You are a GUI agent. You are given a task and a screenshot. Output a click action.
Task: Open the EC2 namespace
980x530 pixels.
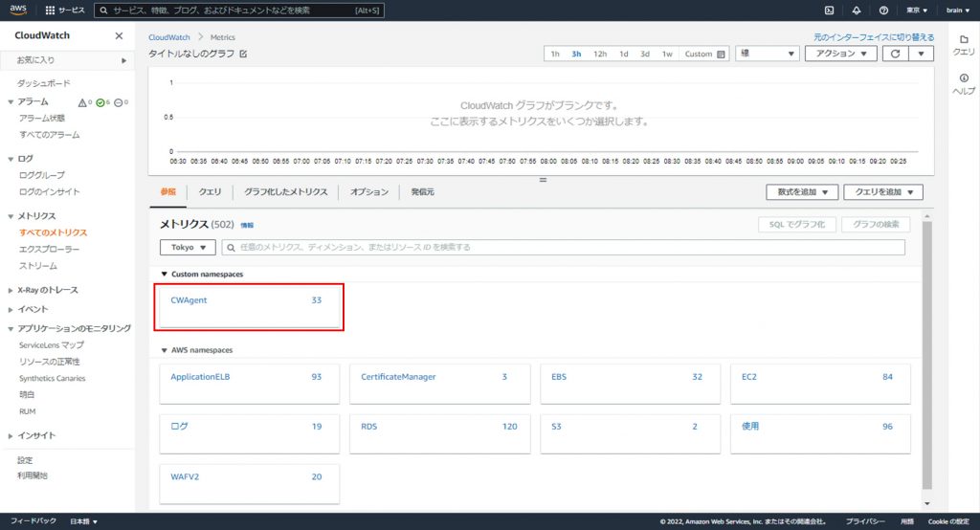point(820,383)
